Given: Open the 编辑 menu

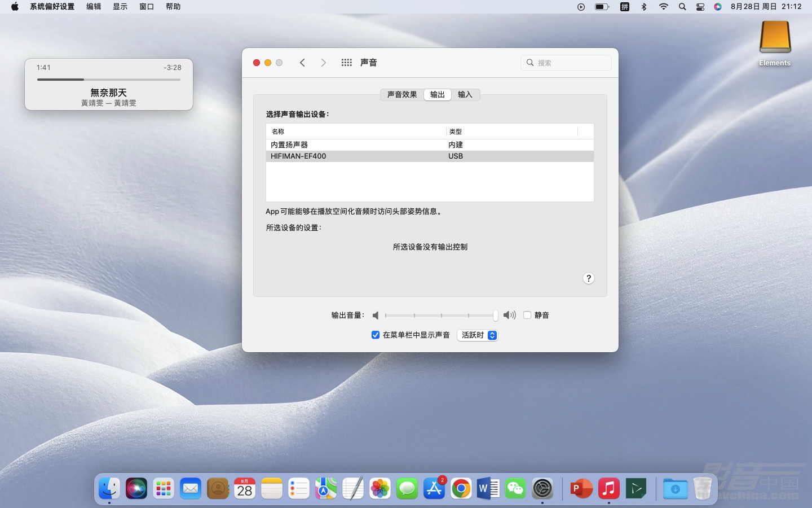Looking at the screenshot, I should (94, 7).
